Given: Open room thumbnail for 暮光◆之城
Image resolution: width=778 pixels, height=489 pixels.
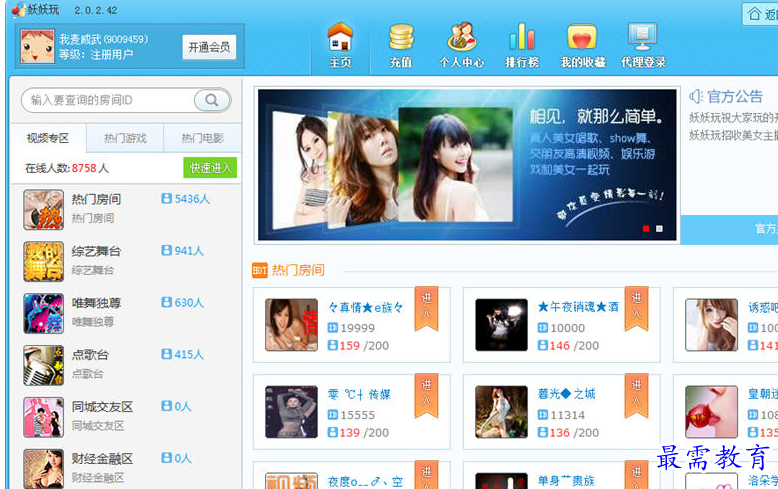Looking at the screenshot, I should tap(501, 412).
